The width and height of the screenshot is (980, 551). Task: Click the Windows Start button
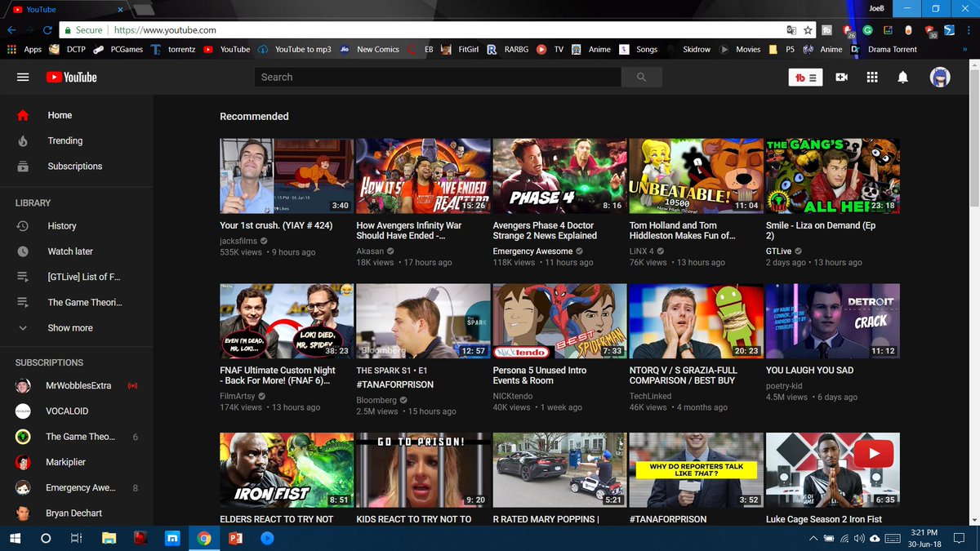coord(16,539)
